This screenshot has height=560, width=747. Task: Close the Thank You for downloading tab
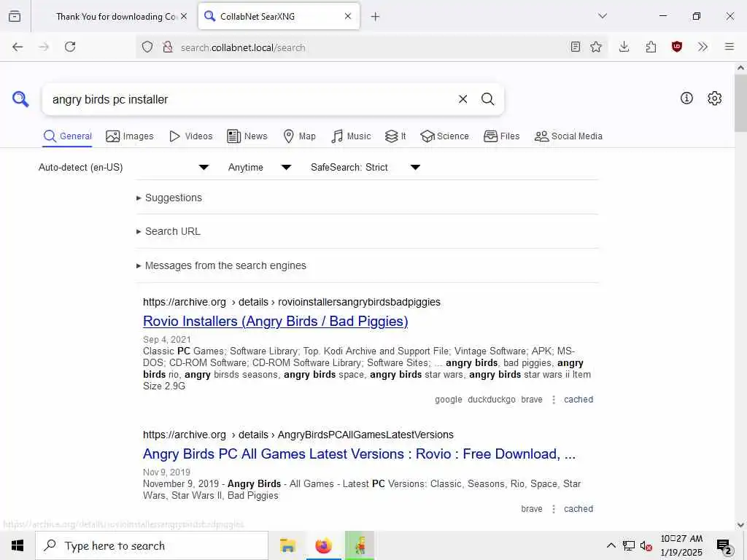pos(184,16)
